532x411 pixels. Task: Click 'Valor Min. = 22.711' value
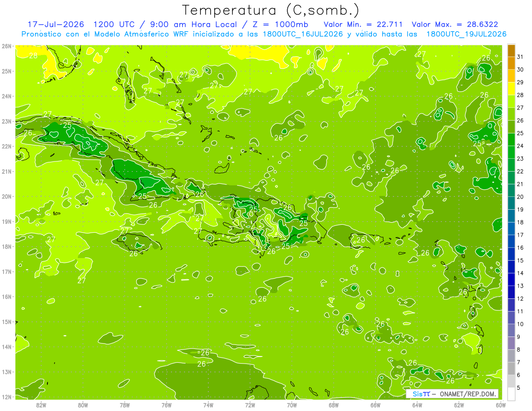pos(363,24)
